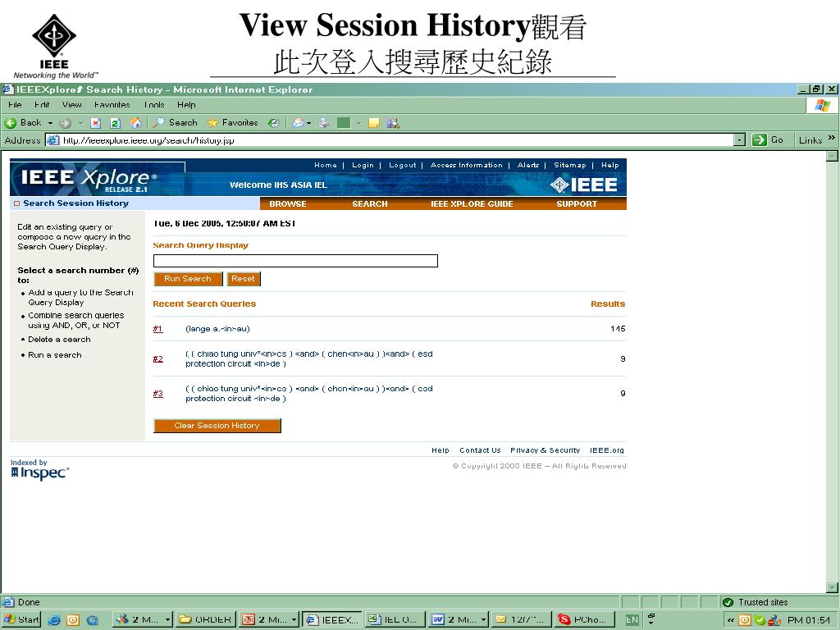Click the Forward arrow icon
The width and height of the screenshot is (840, 630).
pyautogui.click(x=66, y=123)
